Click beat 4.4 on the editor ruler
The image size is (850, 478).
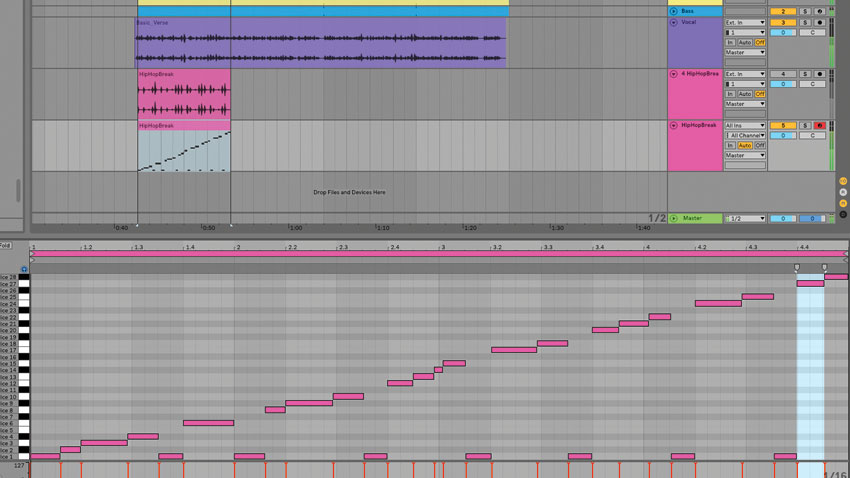(803, 247)
